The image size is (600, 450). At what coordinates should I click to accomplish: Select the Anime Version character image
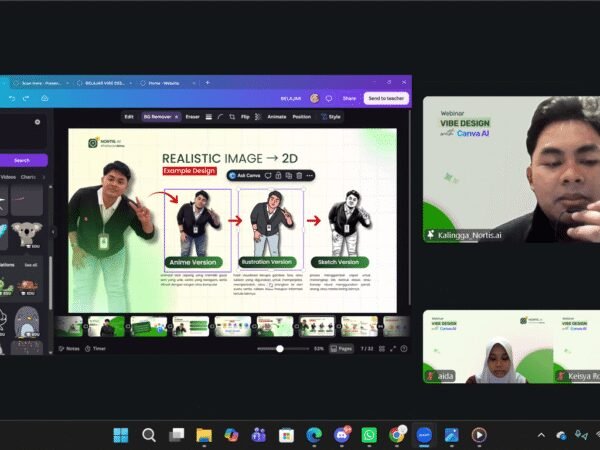[x=196, y=223]
